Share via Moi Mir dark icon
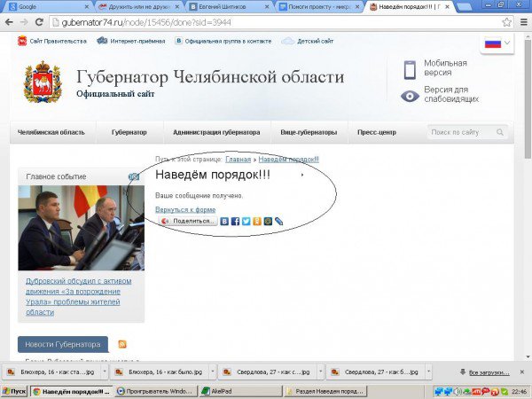This screenshot has height=399, width=532. (x=268, y=221)
